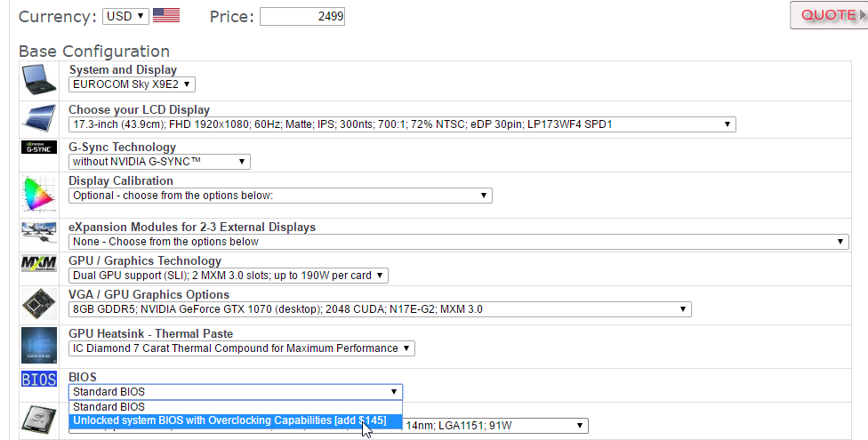Select Standard BIOS option in list

[x=236, y=407]
